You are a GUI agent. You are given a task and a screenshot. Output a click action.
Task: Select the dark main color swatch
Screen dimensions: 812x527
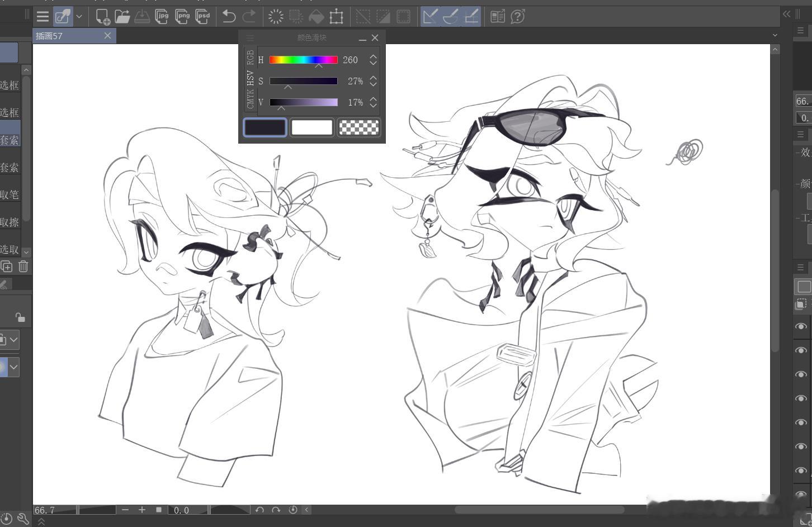click(x=265, y=127)
